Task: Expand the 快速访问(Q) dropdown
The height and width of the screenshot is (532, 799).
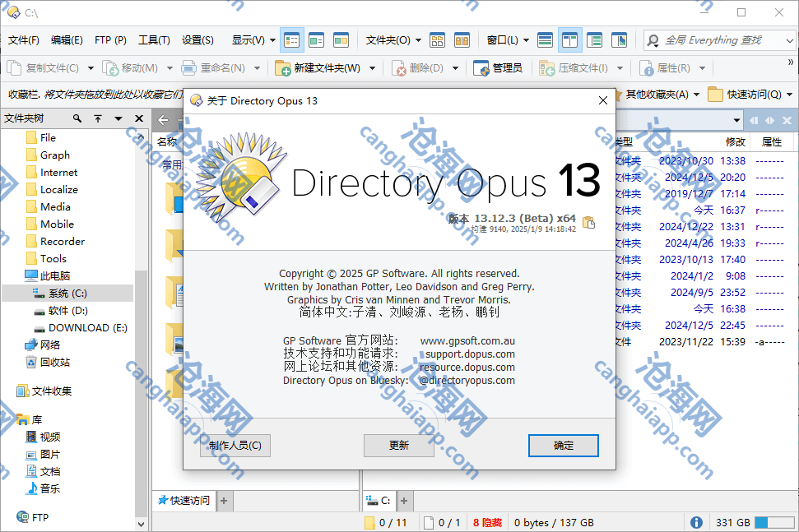Action: coord(753,95)
